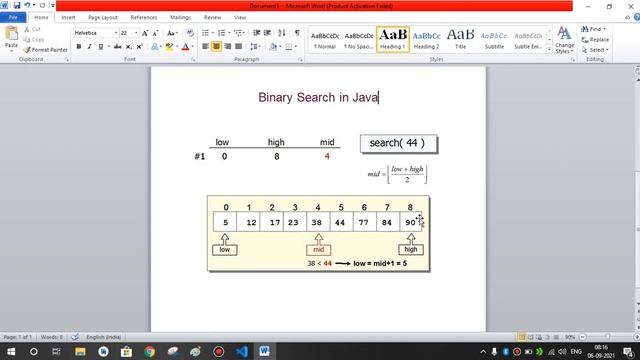Switch to the Mailings tab

(180, 18)
